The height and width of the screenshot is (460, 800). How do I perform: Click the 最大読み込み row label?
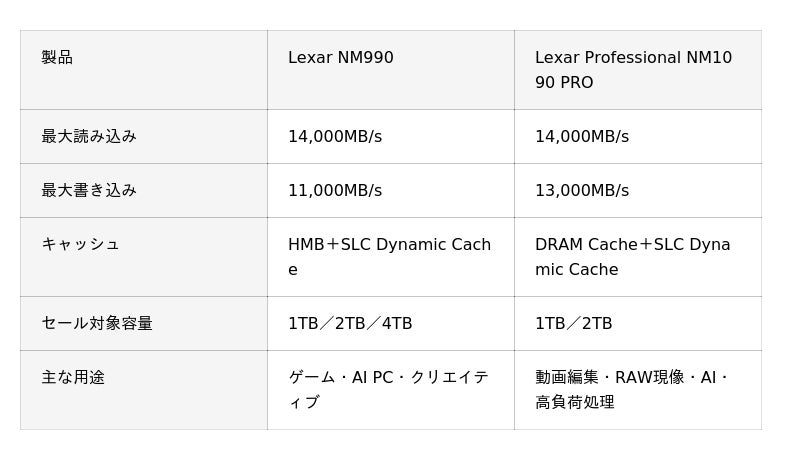143,137
